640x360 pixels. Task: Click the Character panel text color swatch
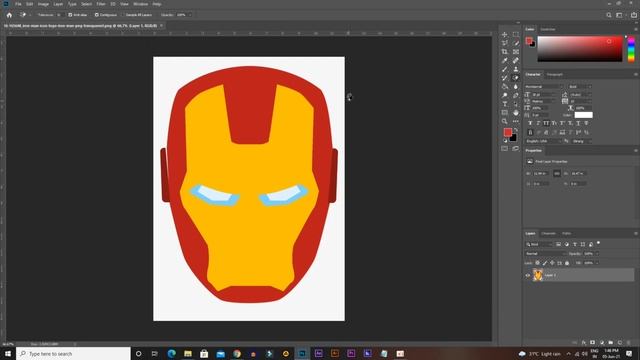pyautogui.click(x=584, y=115)
